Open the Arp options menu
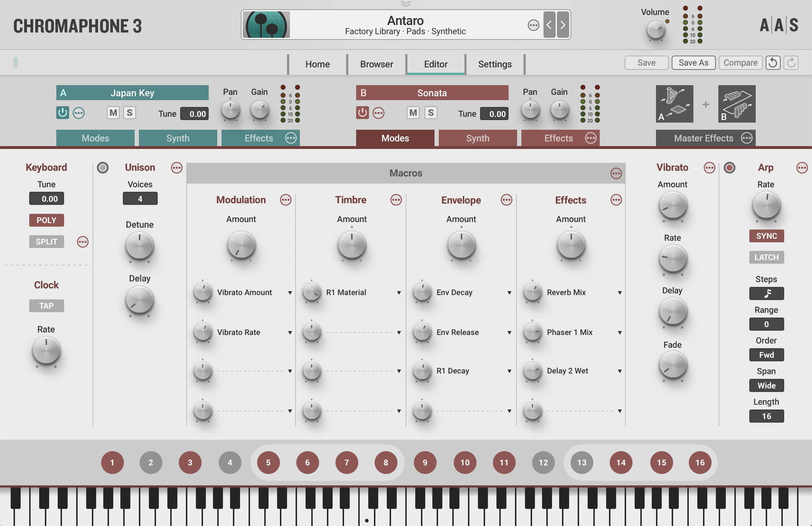Viewport: 812px width, 526px height. coord(802,167)
